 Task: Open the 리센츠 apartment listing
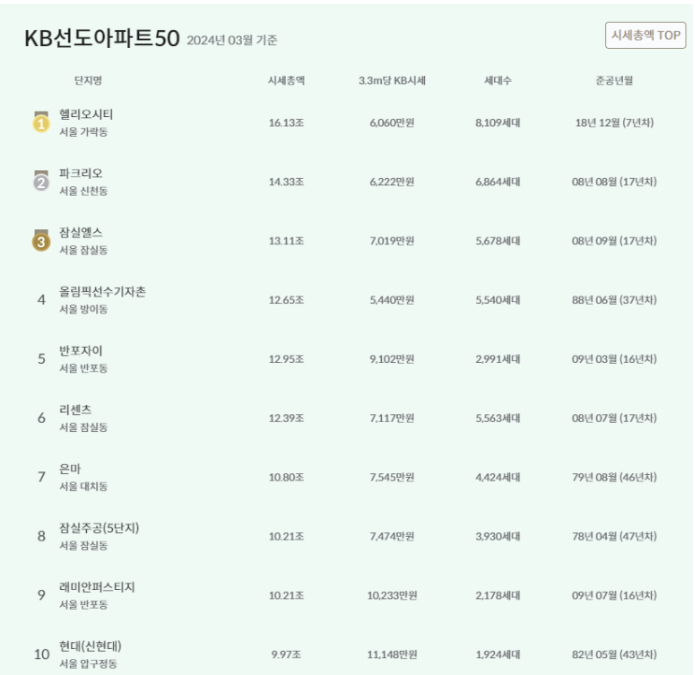(75, 410)
